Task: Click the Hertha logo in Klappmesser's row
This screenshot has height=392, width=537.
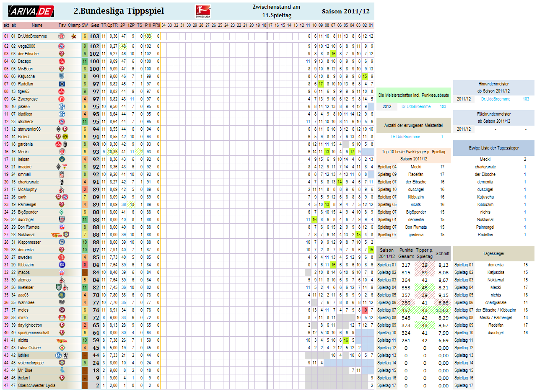Action: (62, 242)
